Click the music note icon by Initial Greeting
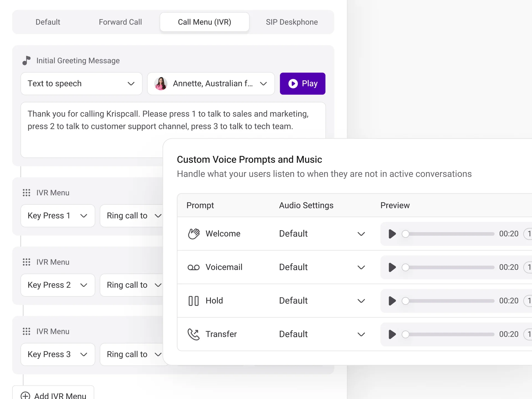 point(26,60)
